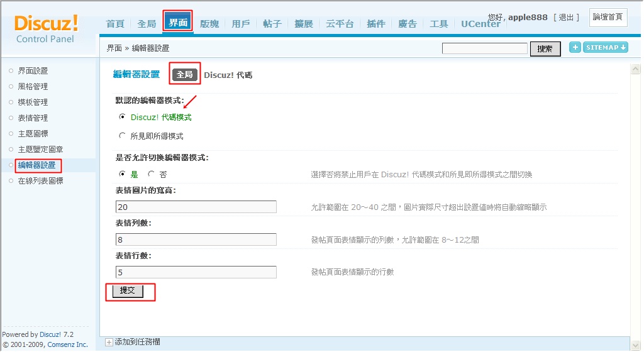
Task: Open 界面設置 in the sidebar
Action: [x=33, y=71]
